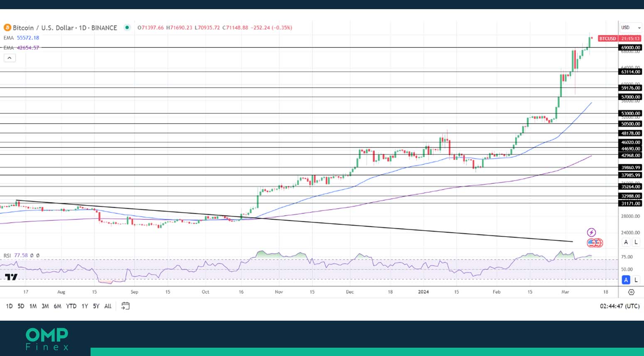
Task: Click the 69000.00 horizontal line price label
Action: (630, 47)
